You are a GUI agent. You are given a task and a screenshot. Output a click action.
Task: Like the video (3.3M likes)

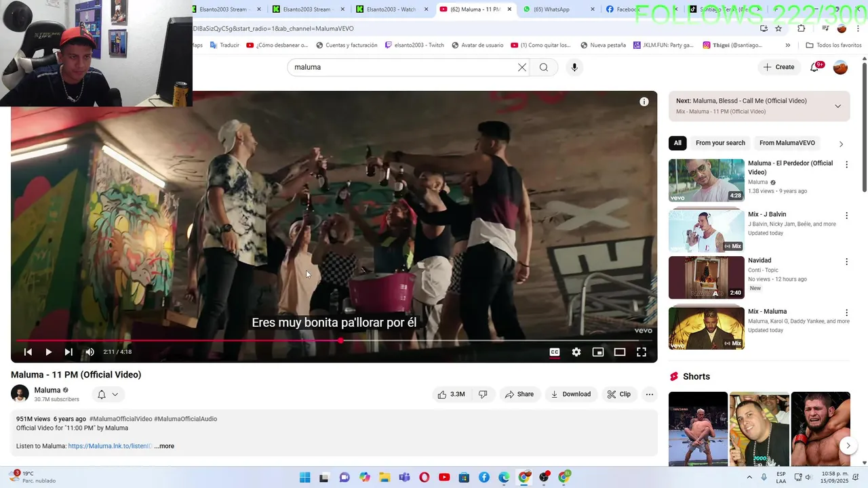(x=452, y=394)
